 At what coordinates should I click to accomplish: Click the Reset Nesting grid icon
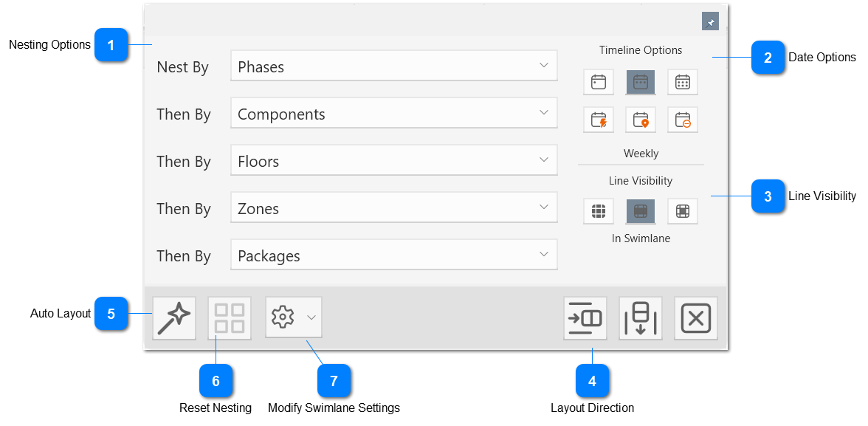[x=229, y=317]
